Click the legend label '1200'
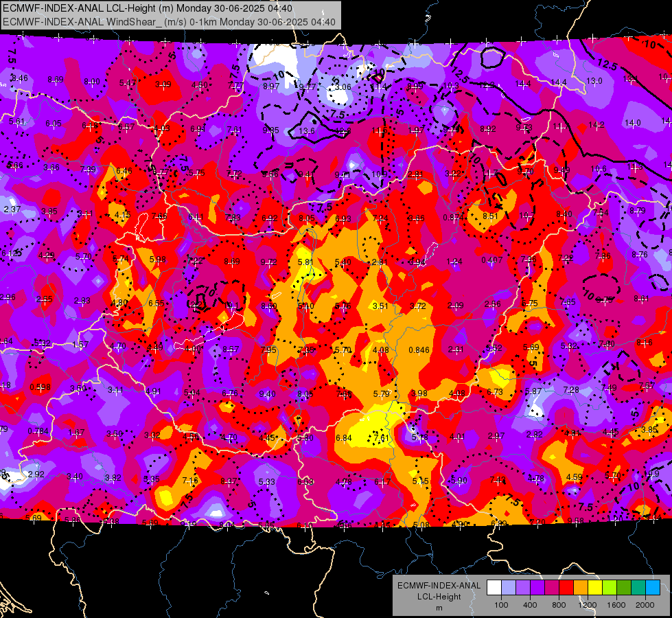Image resolution: width=672 pixels, height=618 pixels. (x=588, y=605)
